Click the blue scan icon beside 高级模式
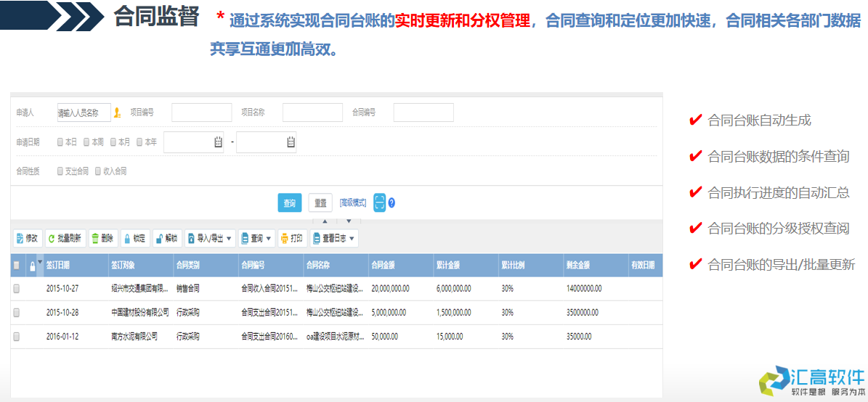 point(379,202)
